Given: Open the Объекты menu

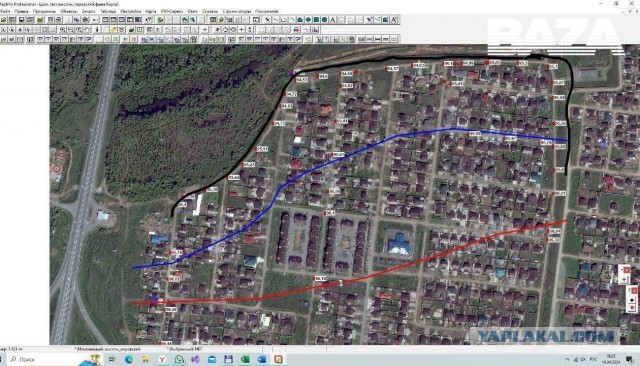Looking at the screenshot, I should [69, 11].
